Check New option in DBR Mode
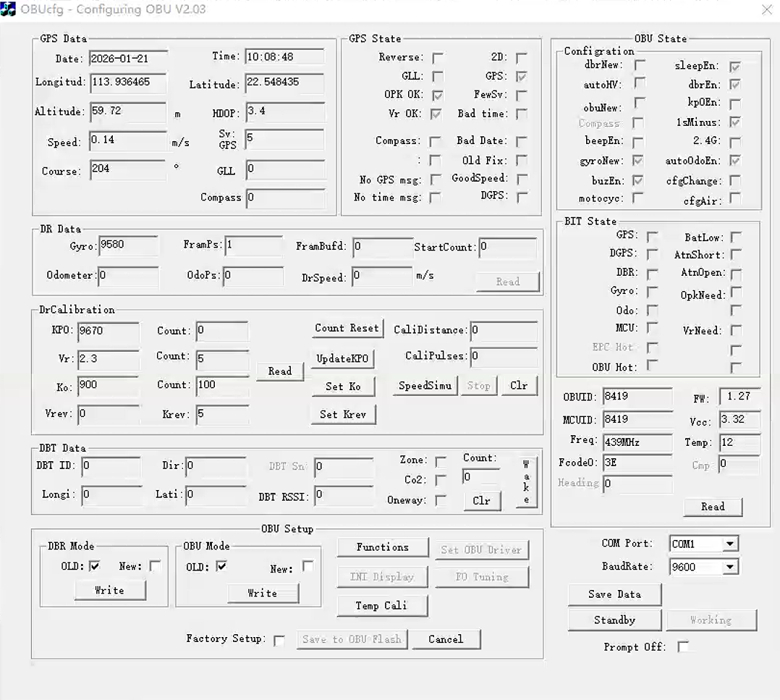 click(x=155, y=567)
